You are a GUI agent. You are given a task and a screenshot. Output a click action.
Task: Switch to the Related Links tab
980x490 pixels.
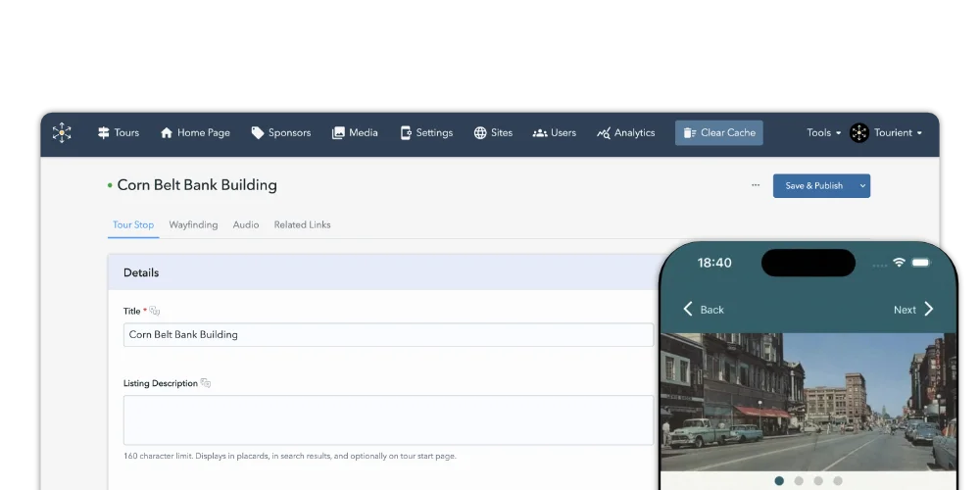302,225
